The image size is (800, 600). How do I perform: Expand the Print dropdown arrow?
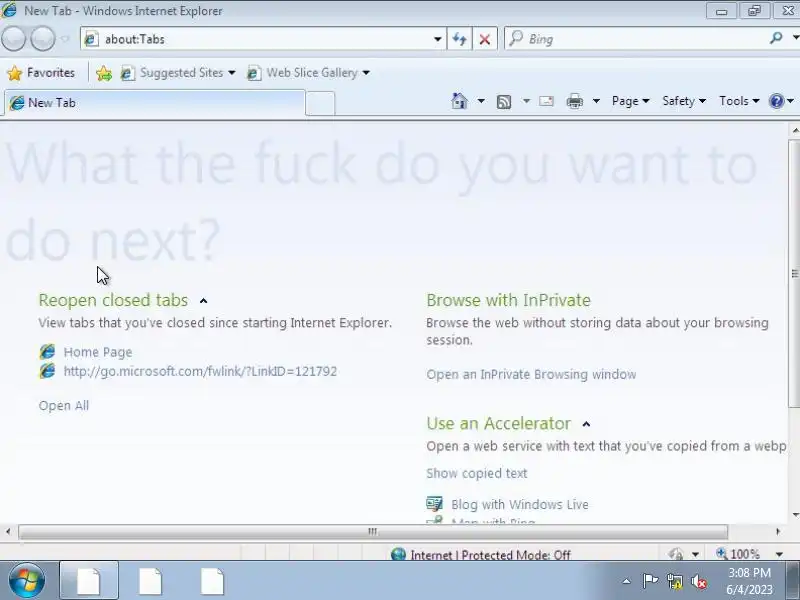pyautogui.click(x=595, y=101)
